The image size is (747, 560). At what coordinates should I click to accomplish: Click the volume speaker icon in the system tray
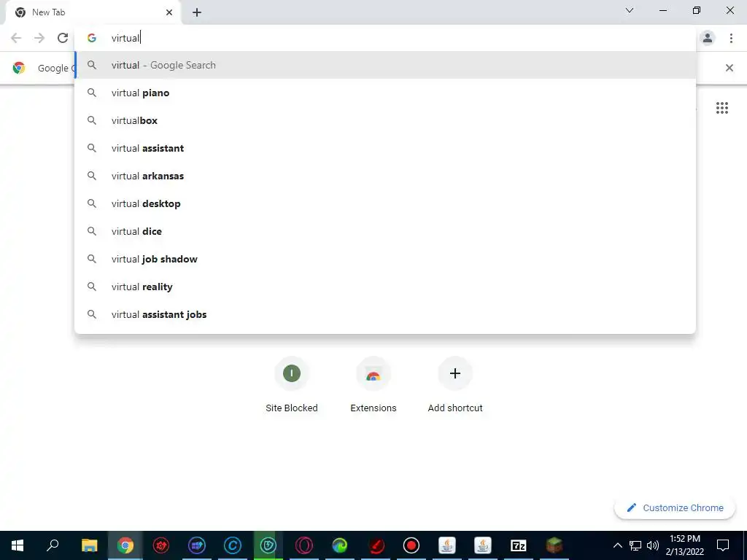653,545
